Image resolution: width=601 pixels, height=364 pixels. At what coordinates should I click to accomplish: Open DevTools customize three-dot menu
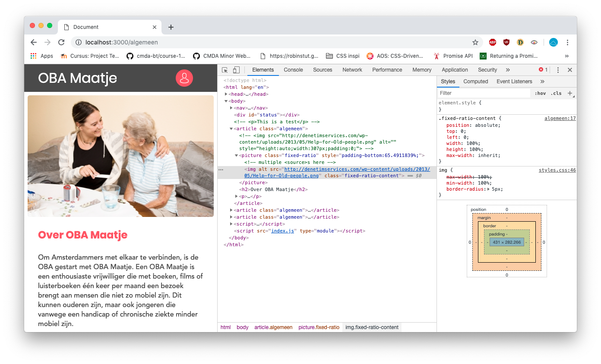[x=558, y=70]
